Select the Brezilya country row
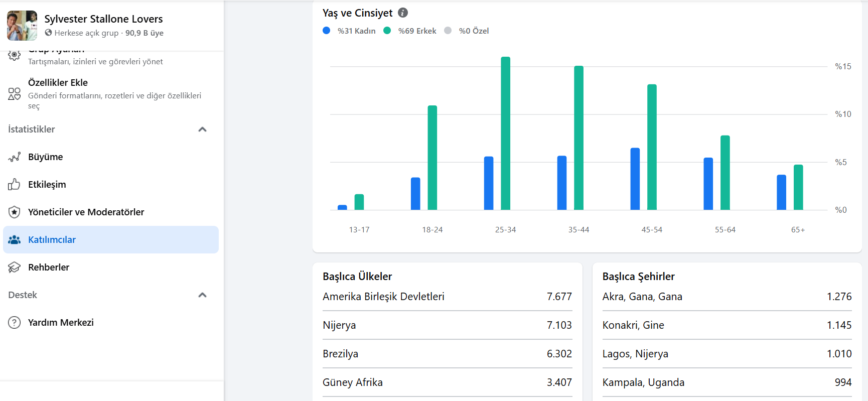The width and height of the screenshot is (868, 401). click(448, 354)
